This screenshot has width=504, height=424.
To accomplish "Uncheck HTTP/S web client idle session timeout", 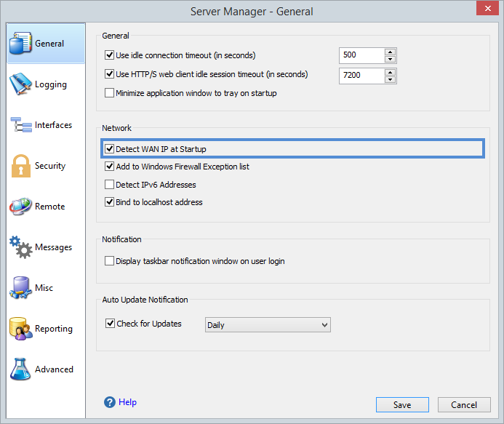I will point(109,74).
